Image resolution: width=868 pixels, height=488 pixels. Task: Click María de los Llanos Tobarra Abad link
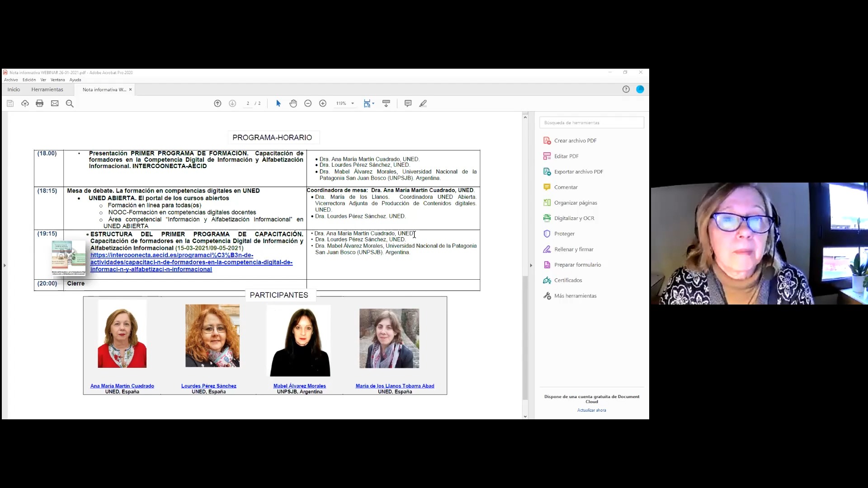395,386
